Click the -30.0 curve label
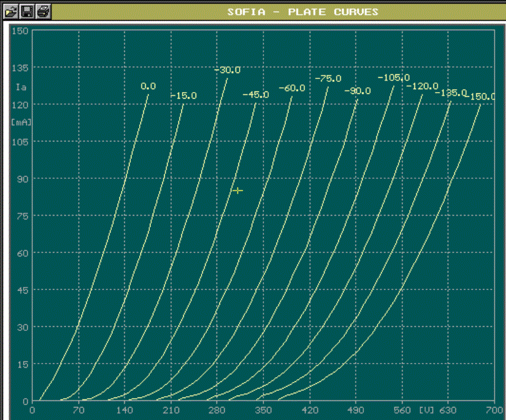The width and height of the screenshot is (506, 420). coord(227,70)
